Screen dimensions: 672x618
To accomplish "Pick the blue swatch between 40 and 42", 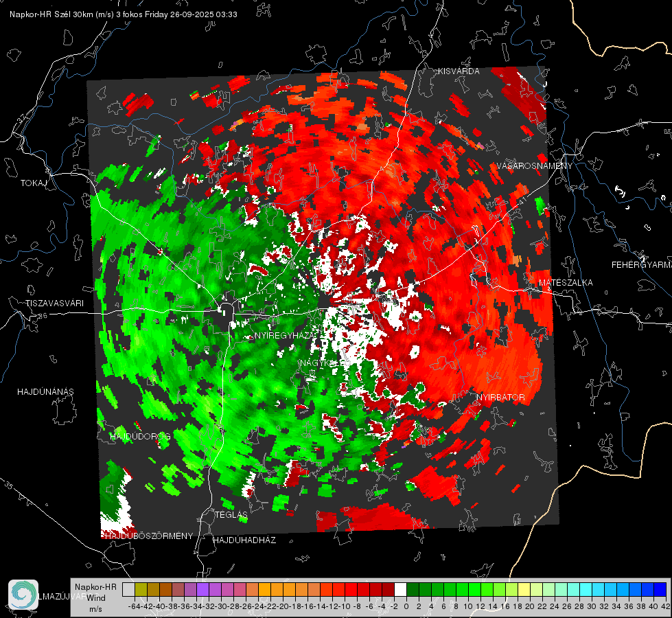I will tap(660, 589).
